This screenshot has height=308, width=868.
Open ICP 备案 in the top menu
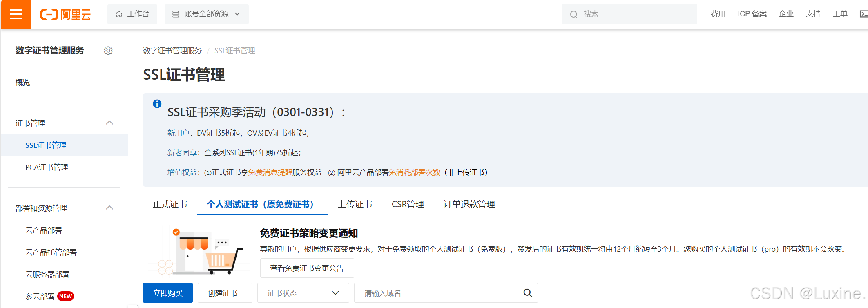pos(752,14)
